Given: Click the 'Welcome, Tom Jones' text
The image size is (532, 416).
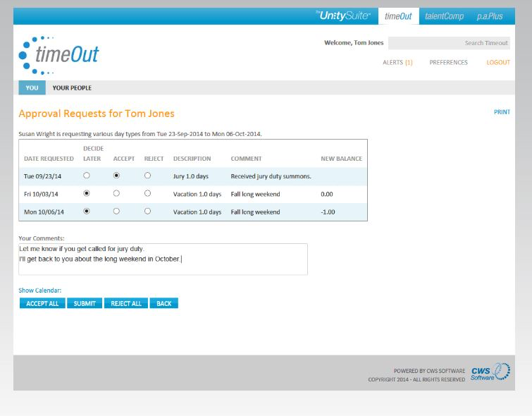Looking at the screenshot, I should 354,43.
